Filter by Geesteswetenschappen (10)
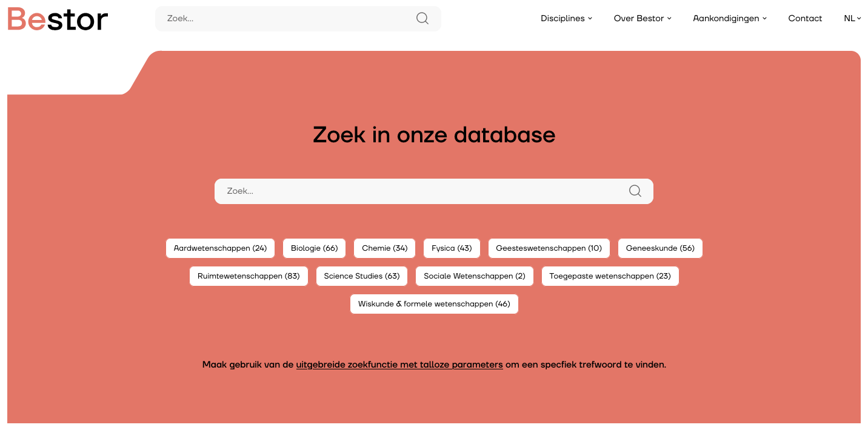This screenshot has width=868, height=436. pyautogui.click(x=549, y=248)
